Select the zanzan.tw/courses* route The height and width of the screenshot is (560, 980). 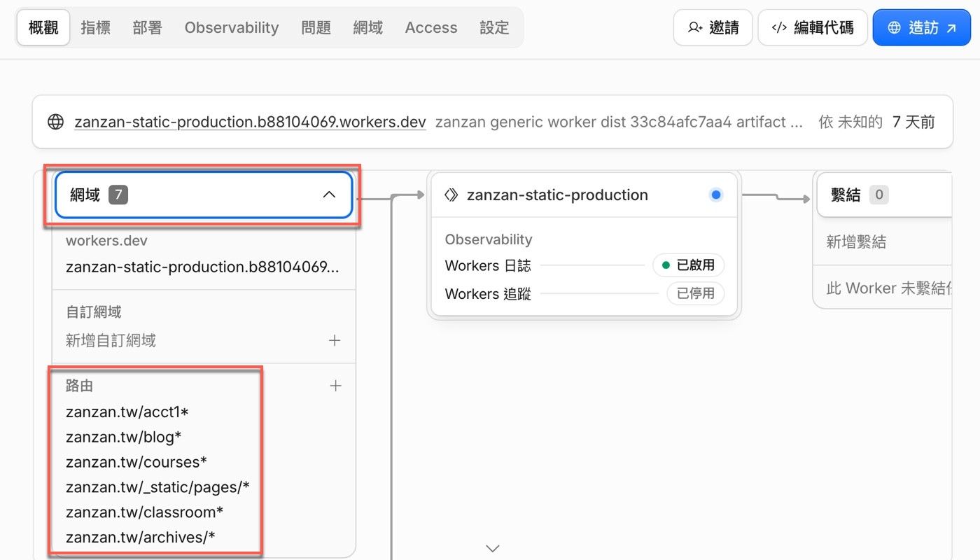pos(136,462)
